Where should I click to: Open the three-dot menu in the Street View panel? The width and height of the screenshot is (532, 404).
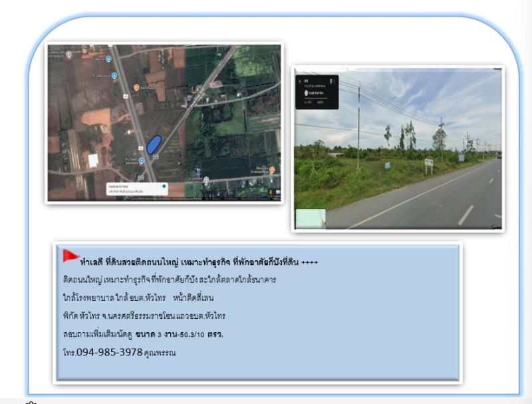[x=334, y=81]
